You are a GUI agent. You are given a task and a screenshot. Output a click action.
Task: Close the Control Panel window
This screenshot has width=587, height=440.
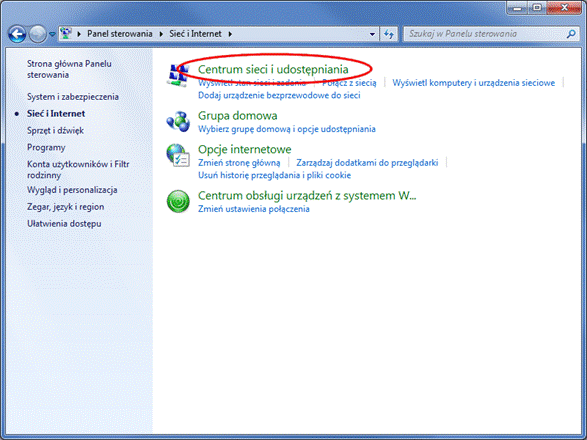click(x=564, y=8)
